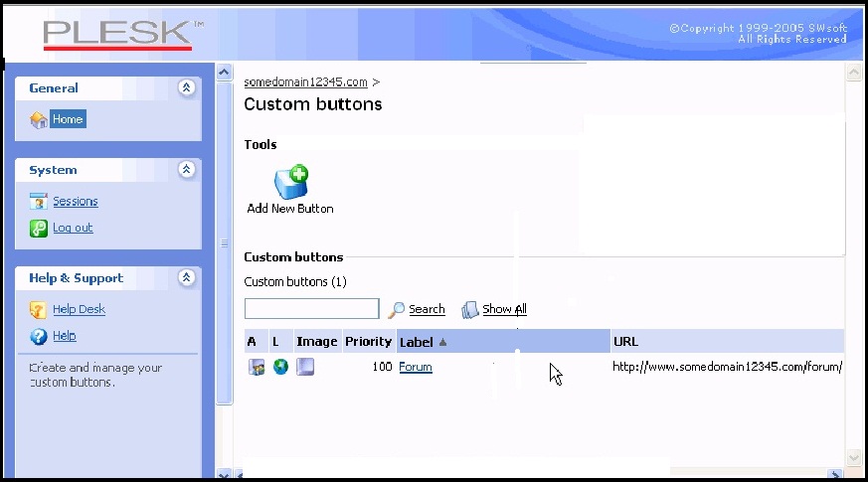Sort by the Image column header
868x482 pixels.
(316, 342)
